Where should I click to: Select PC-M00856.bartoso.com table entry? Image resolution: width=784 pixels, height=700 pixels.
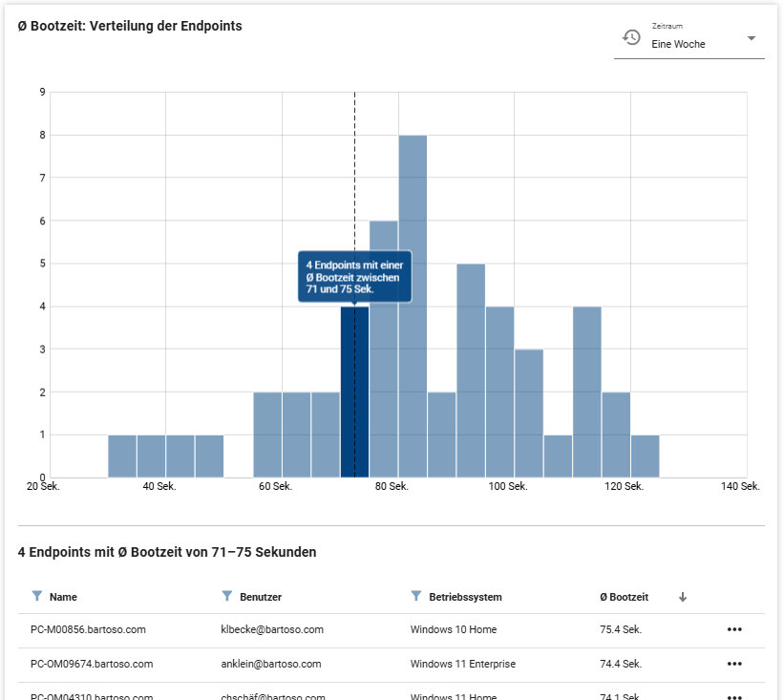tap(88, 629)
